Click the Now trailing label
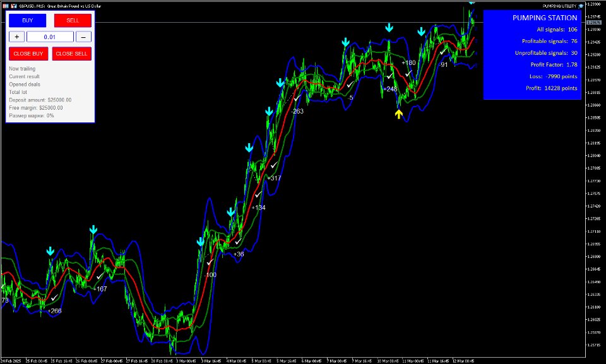Screen dimensions: 606x364 click(22, 69)
